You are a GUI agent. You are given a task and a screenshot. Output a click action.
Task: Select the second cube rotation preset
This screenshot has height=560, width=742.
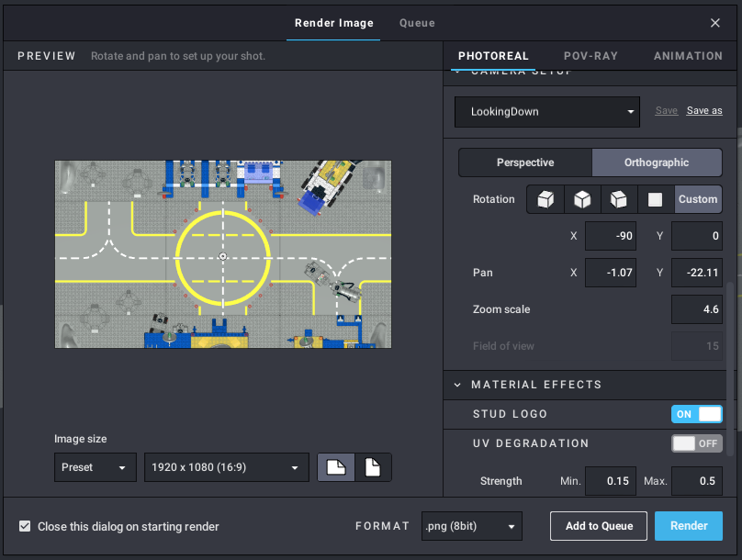pos(582,199)
